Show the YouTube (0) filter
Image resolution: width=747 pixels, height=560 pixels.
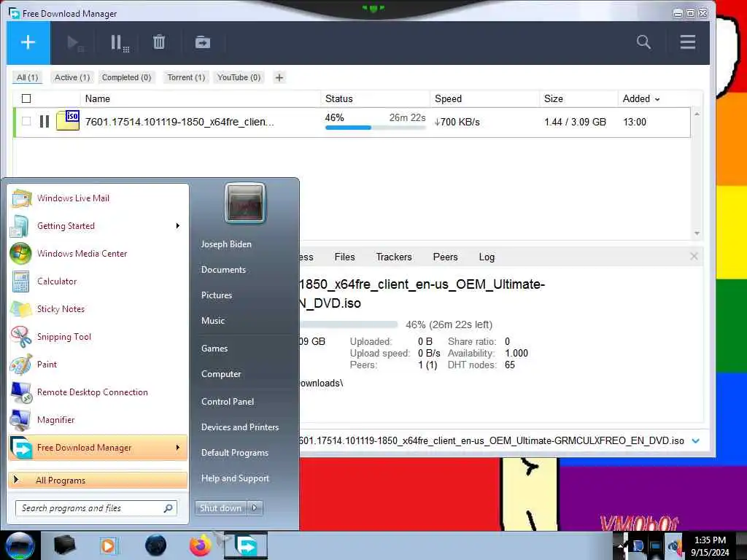pos(239,77)
